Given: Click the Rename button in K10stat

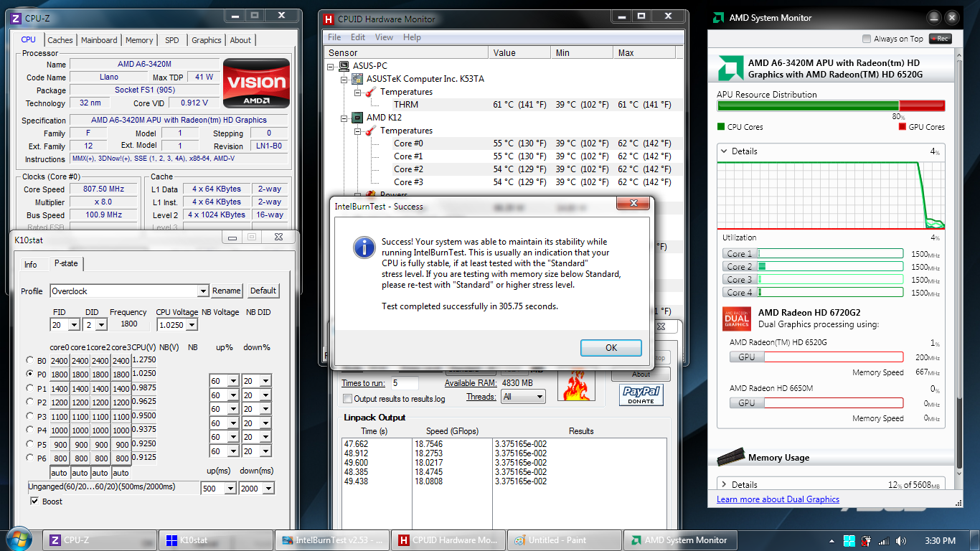Looking at the screenshot, I should 226,291.
